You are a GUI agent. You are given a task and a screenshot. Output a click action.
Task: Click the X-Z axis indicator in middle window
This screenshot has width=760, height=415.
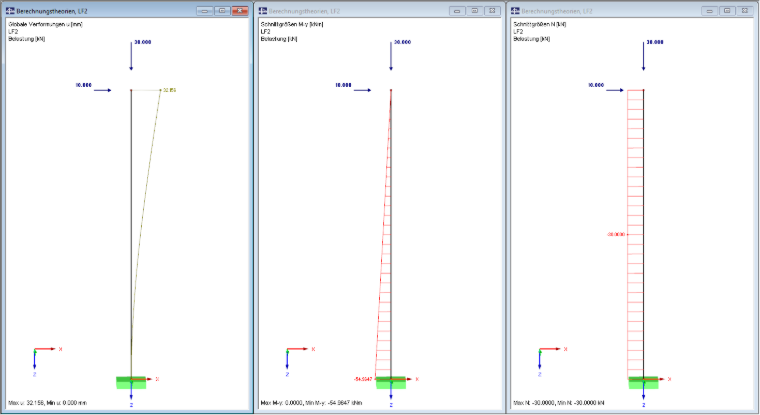tap(300, 361)
